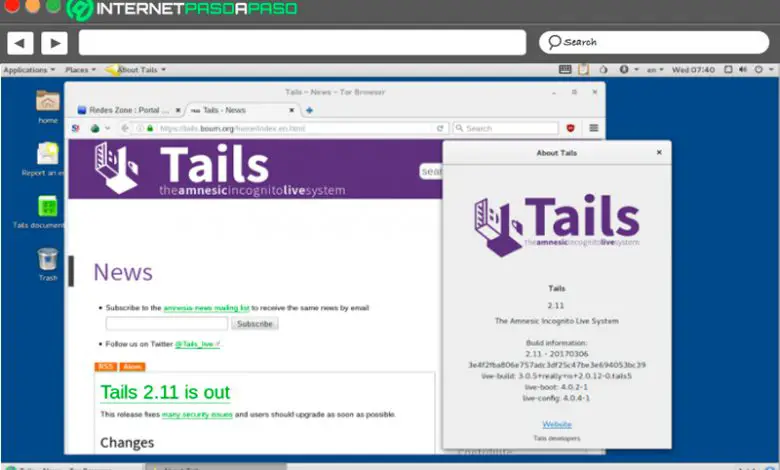Open the NoScript icon in Tor Browser toolbar
This screenshot has width=780, height=470.
[76, 128]
